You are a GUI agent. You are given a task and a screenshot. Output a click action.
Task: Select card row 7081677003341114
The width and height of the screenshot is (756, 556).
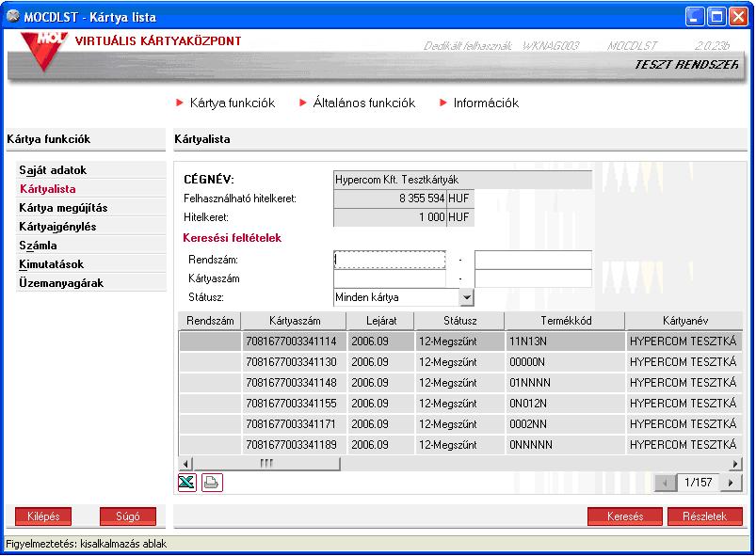click(460, 342)
